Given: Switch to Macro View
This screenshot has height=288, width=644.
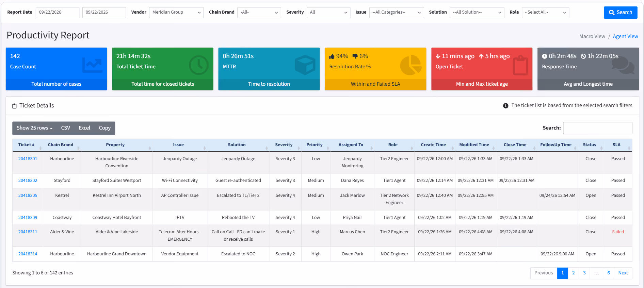Looking at the screenshot, I should click(x=592, y=36).
